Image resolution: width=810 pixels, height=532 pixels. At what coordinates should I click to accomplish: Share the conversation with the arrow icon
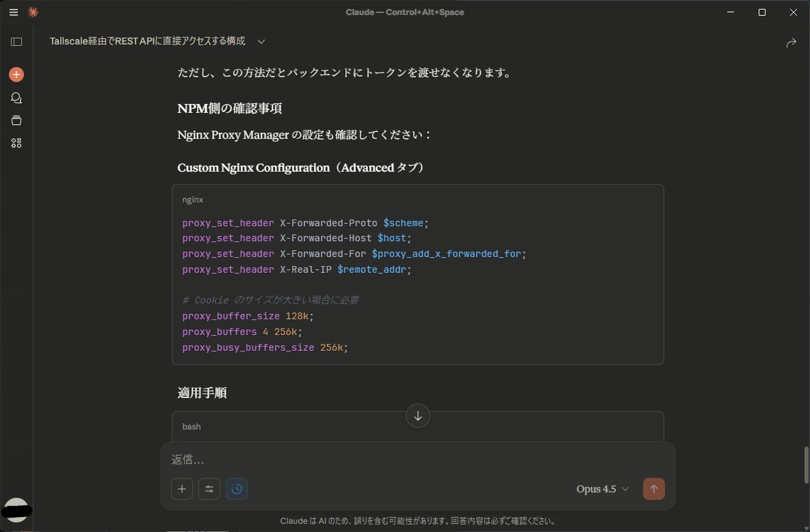pos(791,42)
